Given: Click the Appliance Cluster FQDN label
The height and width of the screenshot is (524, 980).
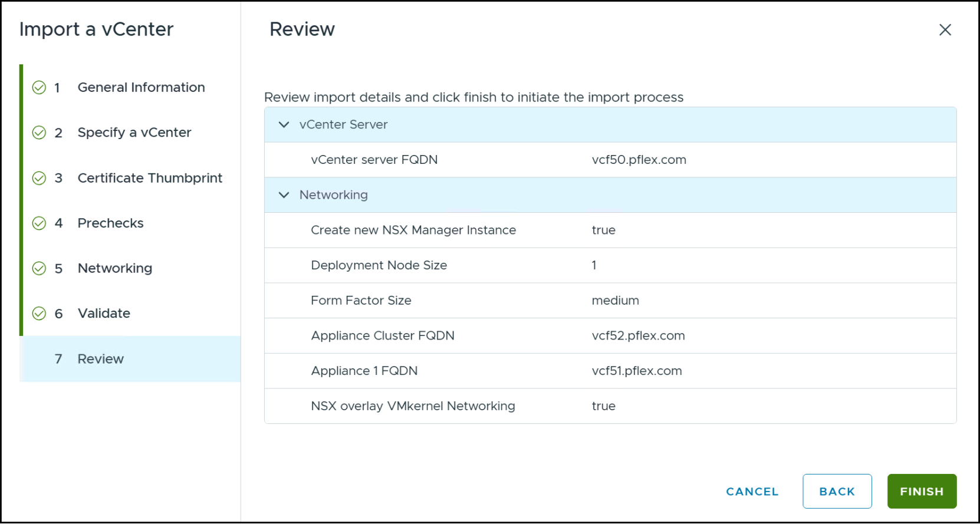Looking at the screenshot, I should click(383, 336).
